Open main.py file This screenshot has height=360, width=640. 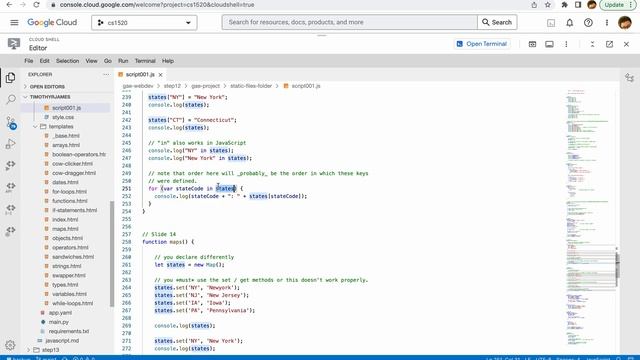58,322
